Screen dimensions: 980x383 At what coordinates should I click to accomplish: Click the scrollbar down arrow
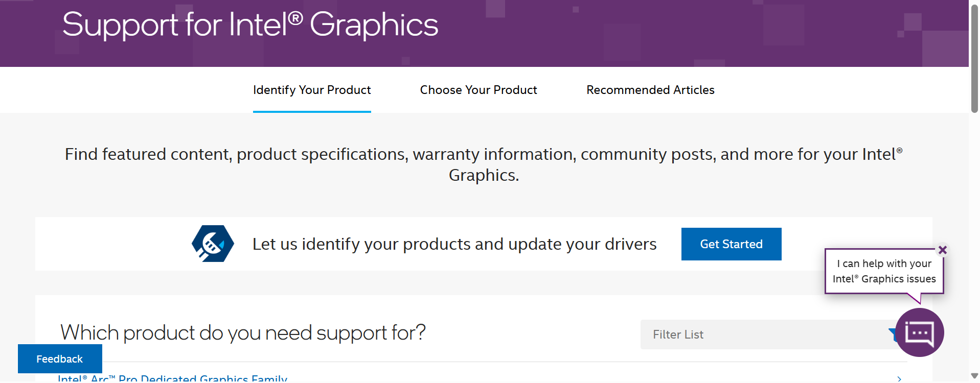click(974, 376)
